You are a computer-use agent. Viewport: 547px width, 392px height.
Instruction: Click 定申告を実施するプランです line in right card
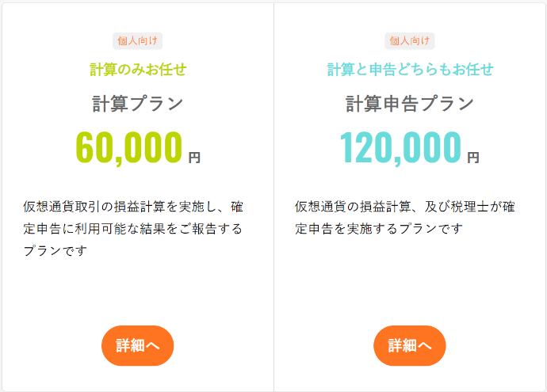coord(379,229)
